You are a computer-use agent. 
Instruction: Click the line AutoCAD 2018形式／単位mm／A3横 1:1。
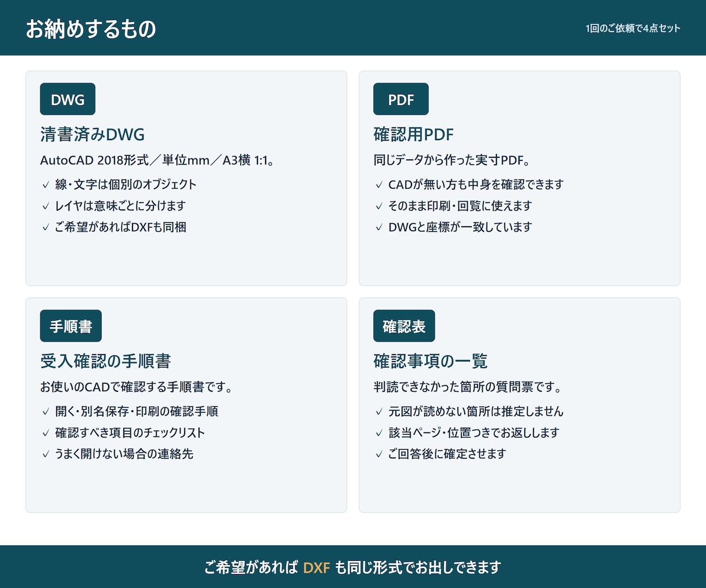[x=157, y=160]
